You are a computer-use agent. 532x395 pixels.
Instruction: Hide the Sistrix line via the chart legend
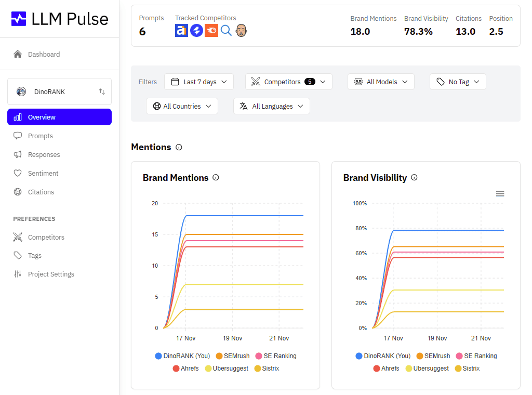point(268,368)
